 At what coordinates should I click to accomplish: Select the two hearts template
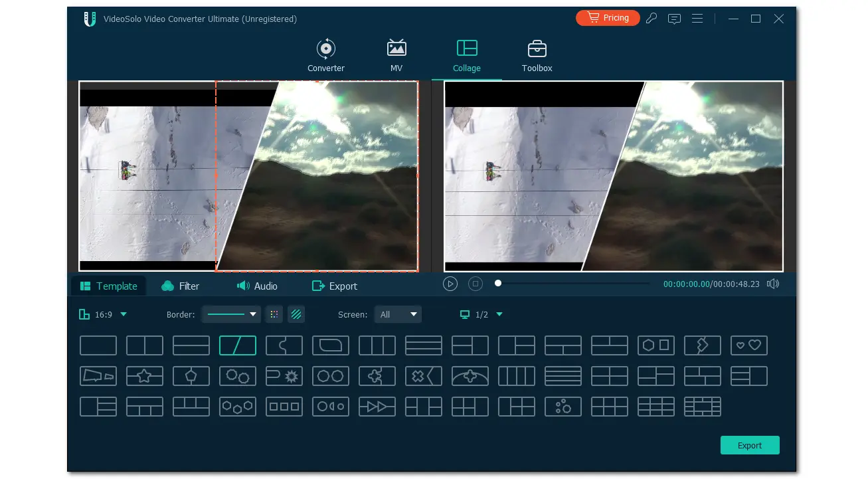(x=749, y=345)
